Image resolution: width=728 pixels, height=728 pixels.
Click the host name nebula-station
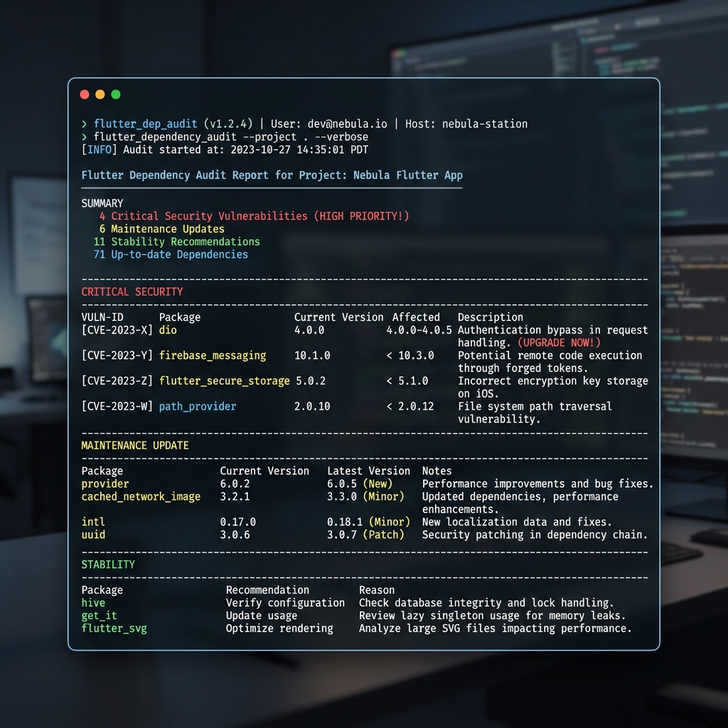(x=485, y=124)
